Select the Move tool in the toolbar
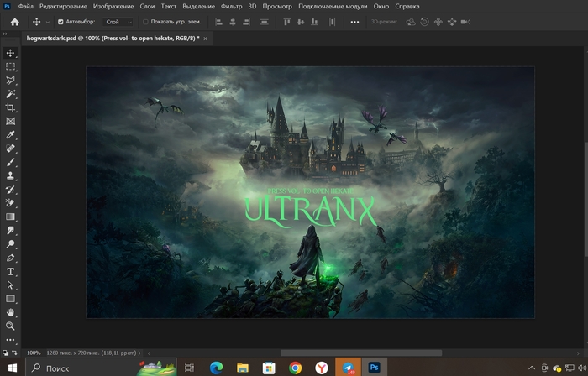This screenshot has width=588, height=376. [x=11, y=53]
